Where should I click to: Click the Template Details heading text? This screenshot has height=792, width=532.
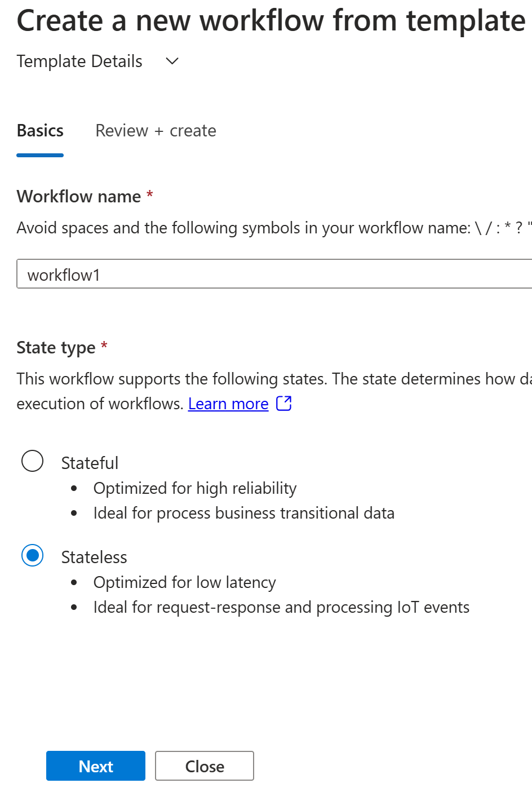[x=79, y=61]
